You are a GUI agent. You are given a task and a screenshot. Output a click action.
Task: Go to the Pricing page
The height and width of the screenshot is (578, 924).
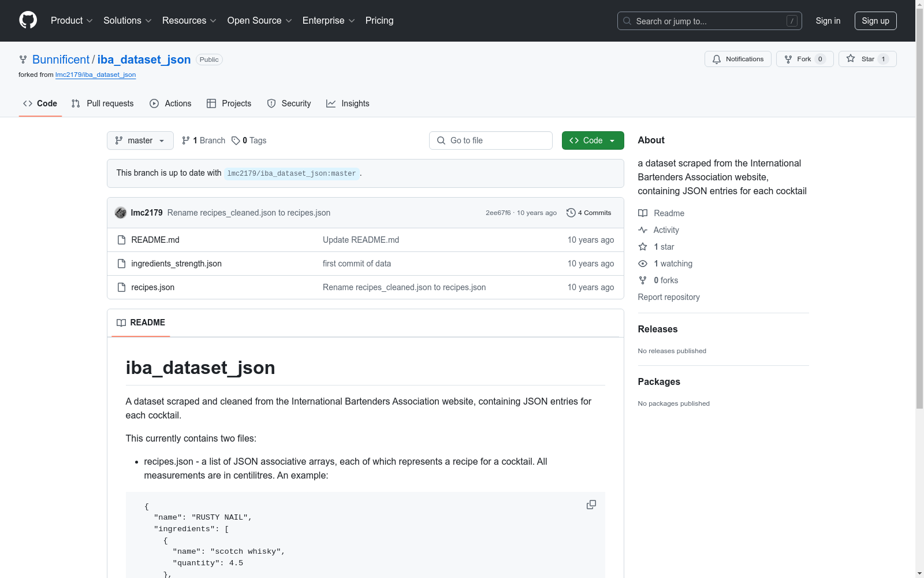pyautogui.click(x=379, y=20)
